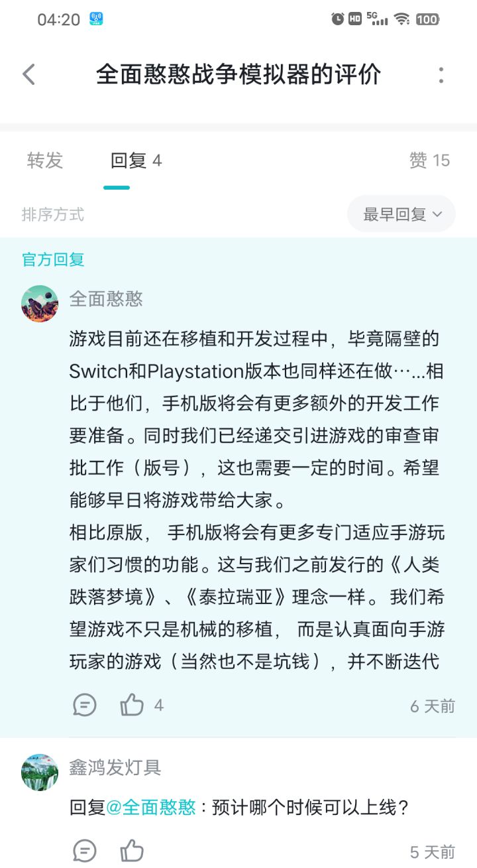477x868 pixels.
Task: Tap the alarm clock status bar icon
Action: 338,19
